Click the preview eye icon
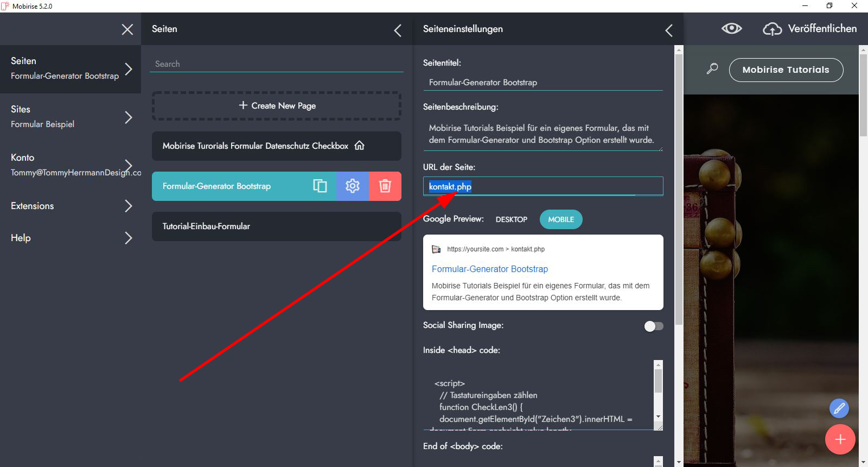868x467 pixels. [x=731, y=29]
